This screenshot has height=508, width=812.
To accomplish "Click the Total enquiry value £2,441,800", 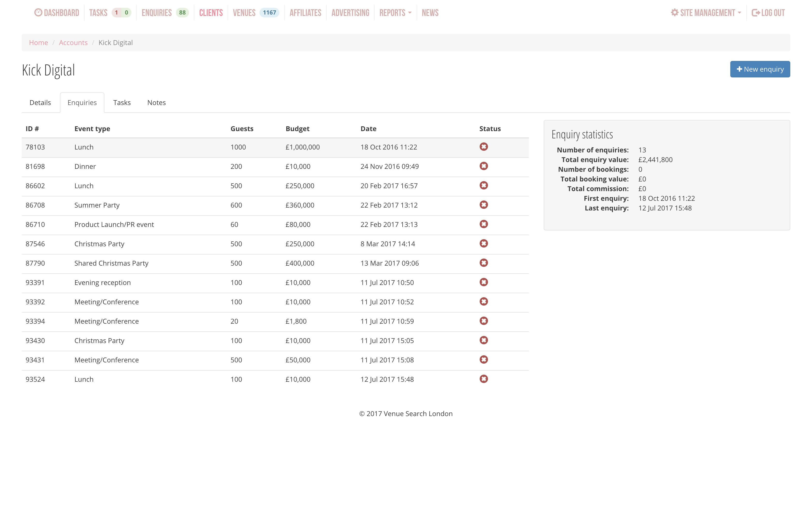I will pos(655,160).
